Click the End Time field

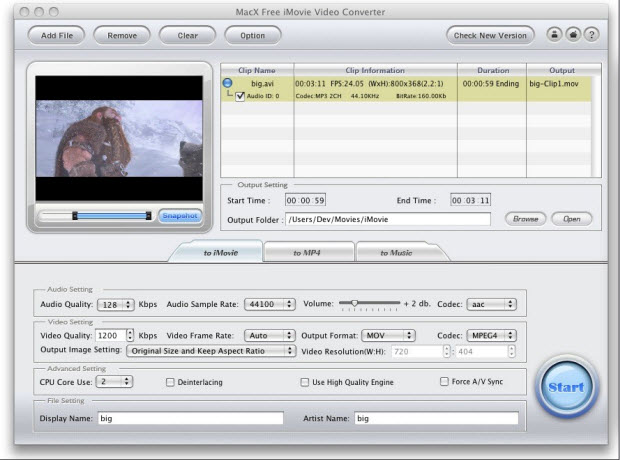coord(471,200)
